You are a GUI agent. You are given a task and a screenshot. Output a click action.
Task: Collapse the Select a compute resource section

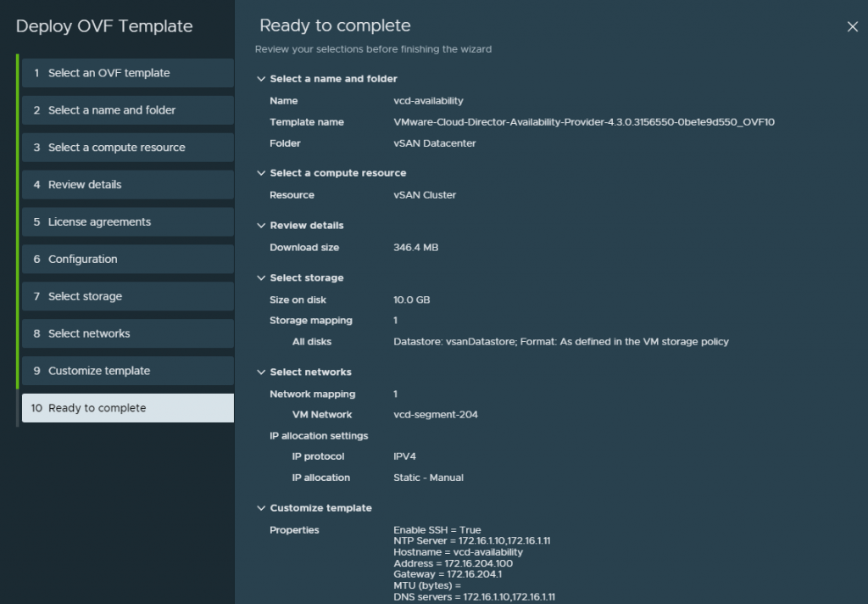[261, 173]
